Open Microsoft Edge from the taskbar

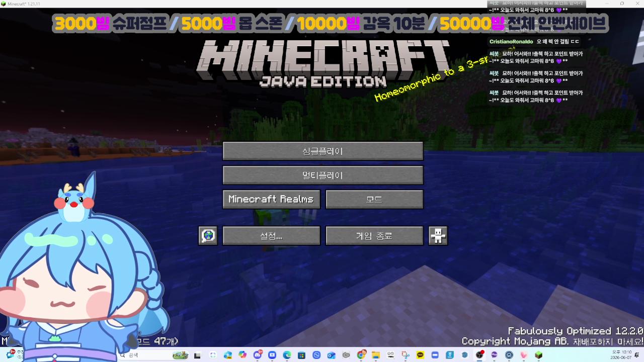coord(287,355)
